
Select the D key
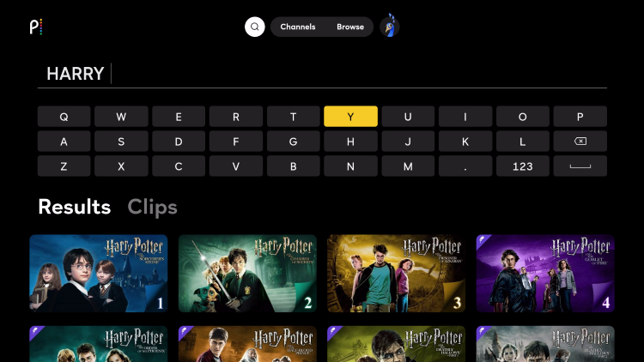point(179,142)
